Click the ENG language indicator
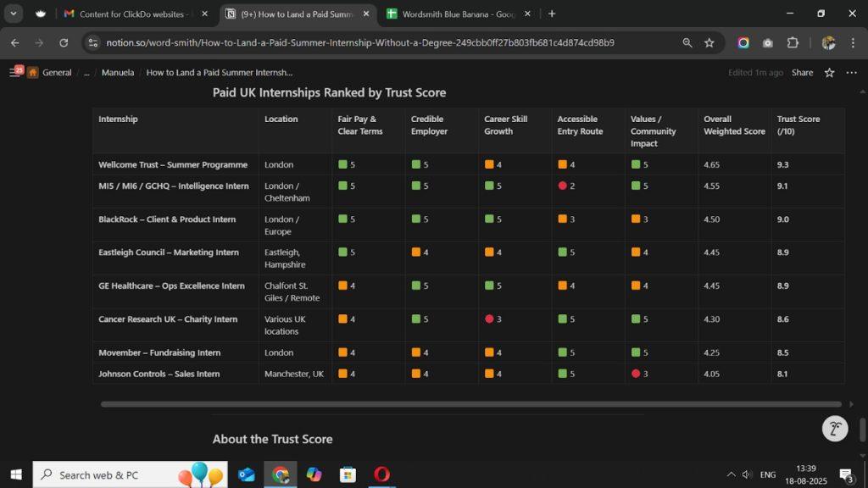This screenshot has width=868, height=488. 768,474
